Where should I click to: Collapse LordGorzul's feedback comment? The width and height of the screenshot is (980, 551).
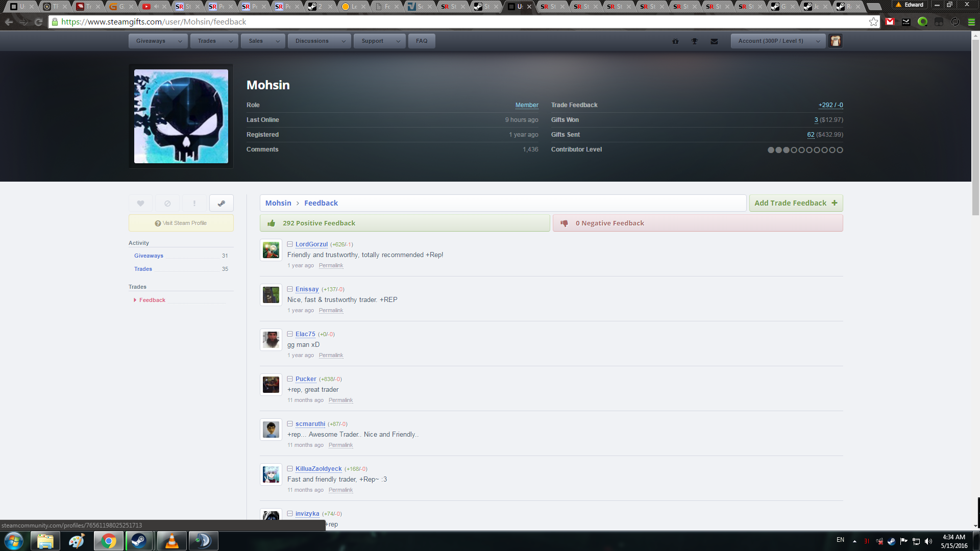click(290, 244)
